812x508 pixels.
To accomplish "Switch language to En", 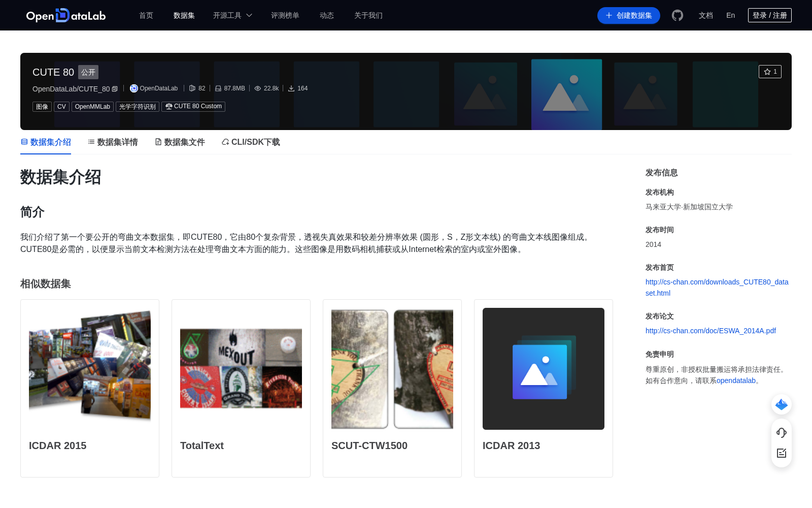I will point(730,15).
